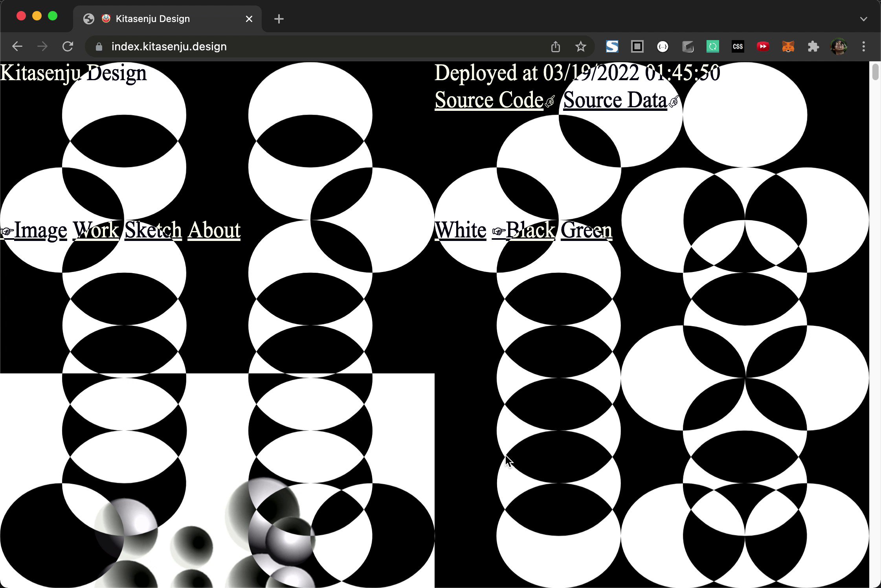The width and height of the screenshot is (881, 588).
Task: Click the blue S extension icon
Action: click(x=612, y=47)
